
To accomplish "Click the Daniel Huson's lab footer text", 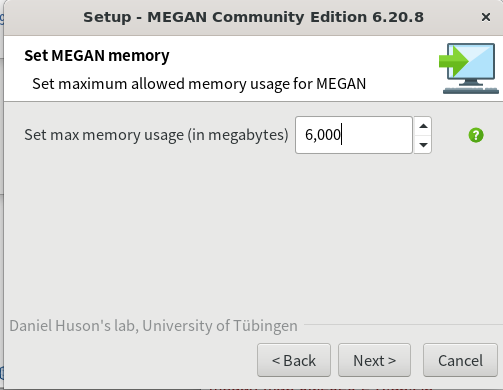I will 153,326.
